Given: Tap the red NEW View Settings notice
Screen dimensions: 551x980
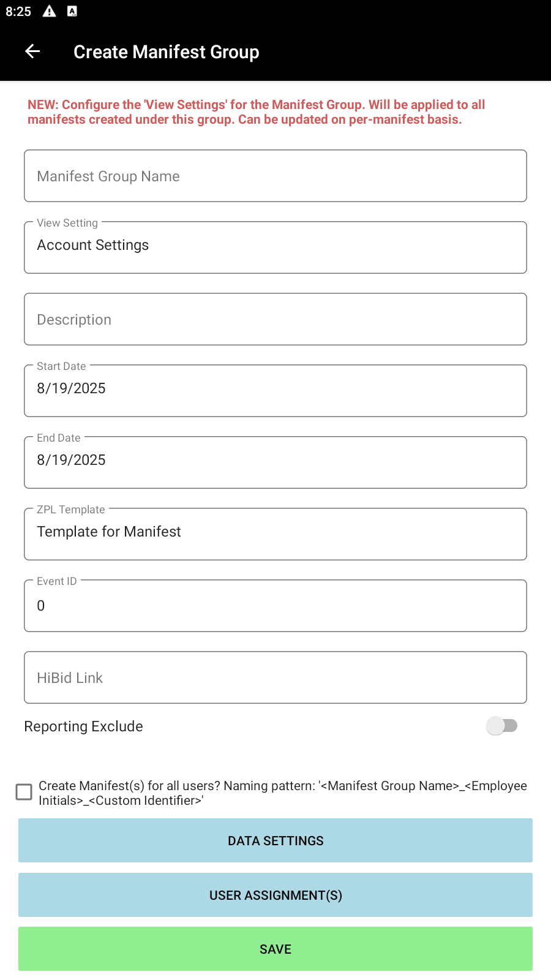Looking at the screenshot, I should tap(257, 112).
